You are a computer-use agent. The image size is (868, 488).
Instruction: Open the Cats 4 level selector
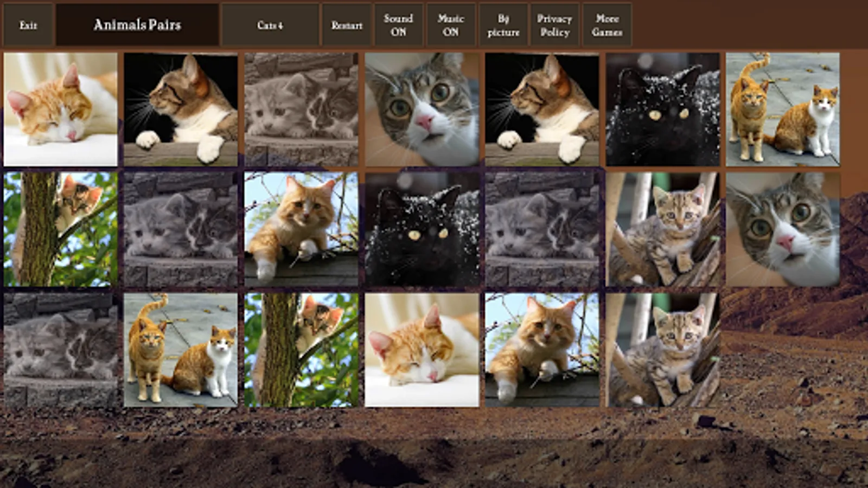pyautogui.click(x=270, y=25)
